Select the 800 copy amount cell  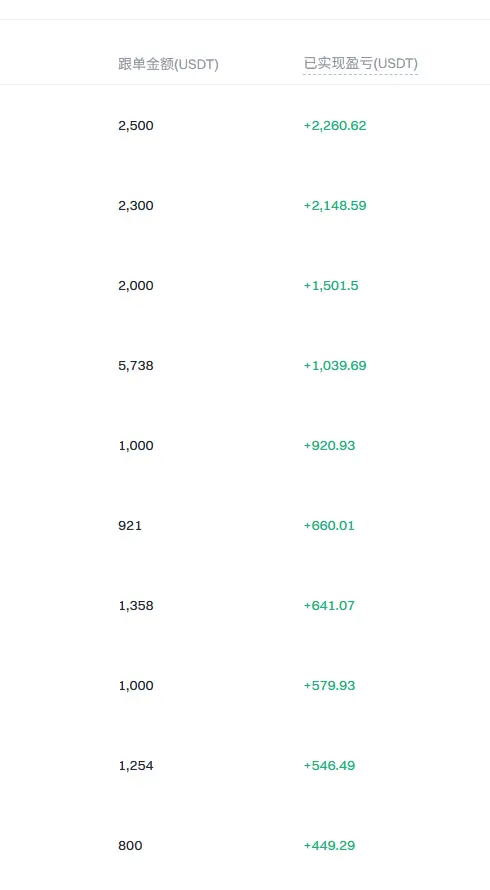(130, 846)
